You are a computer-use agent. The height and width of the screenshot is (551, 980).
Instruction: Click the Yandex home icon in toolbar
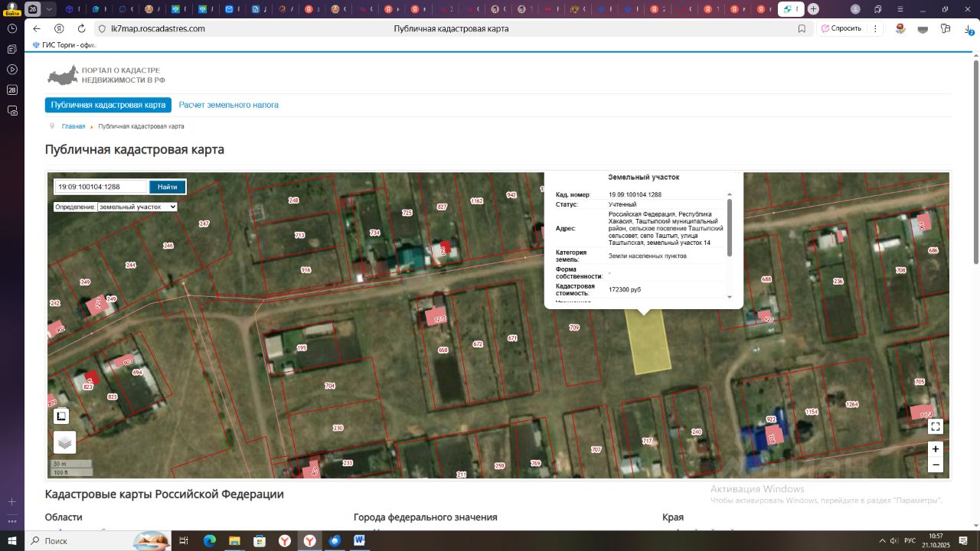59,28
